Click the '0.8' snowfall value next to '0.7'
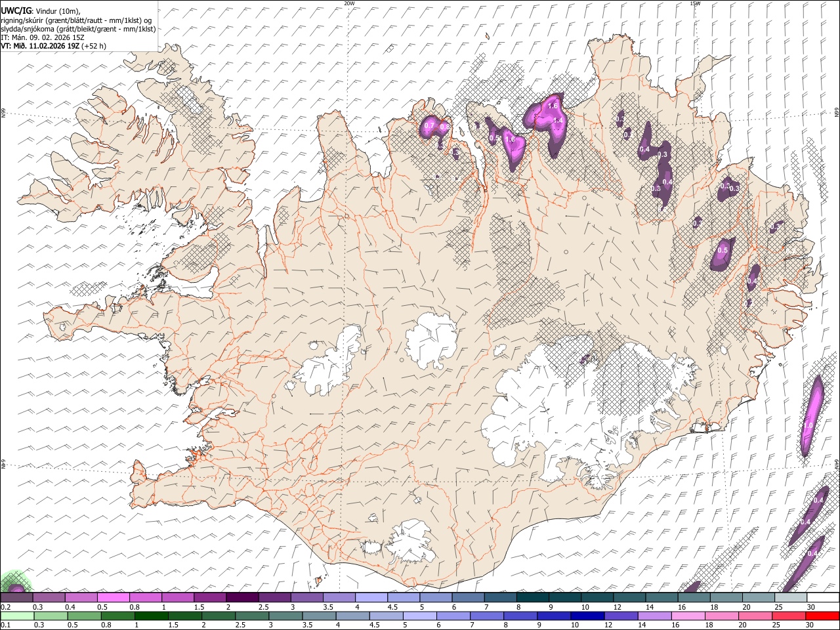 444,127
